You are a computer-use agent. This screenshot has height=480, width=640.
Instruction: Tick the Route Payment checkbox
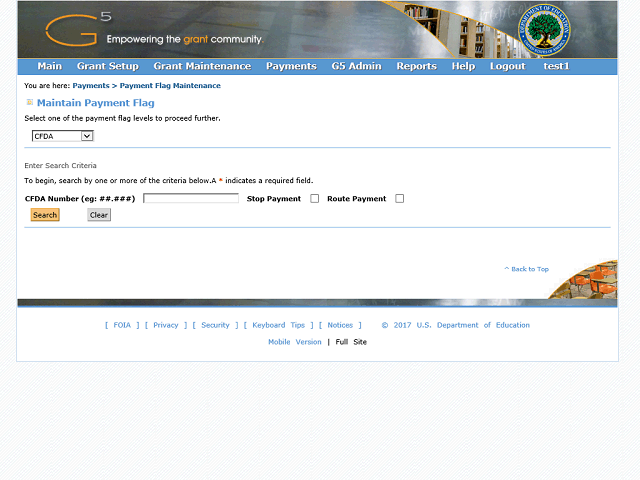(400, 198)
